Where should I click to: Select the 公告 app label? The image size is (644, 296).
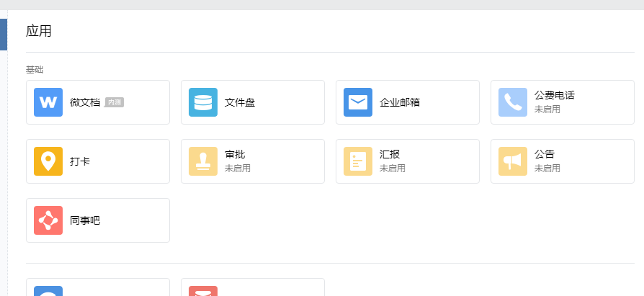click(545, 154)
